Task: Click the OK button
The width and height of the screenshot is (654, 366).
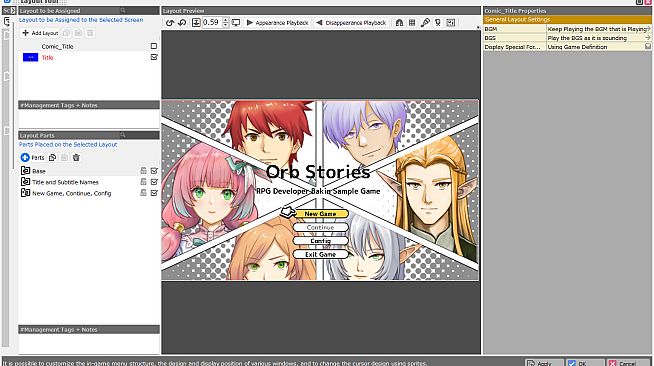Action: pyautogui.click(x=585, y=363)
